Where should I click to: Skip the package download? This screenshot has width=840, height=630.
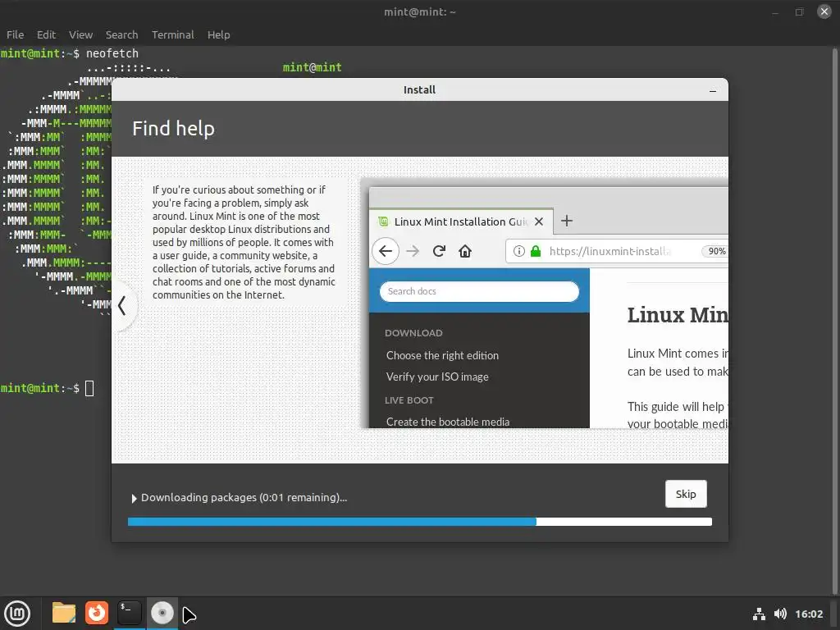tap(686, 494)
